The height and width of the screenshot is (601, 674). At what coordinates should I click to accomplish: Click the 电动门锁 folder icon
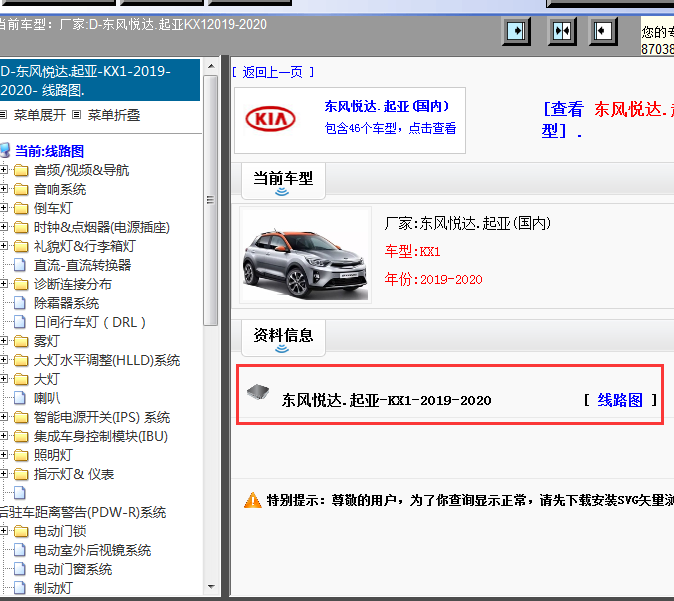(21, 531)
